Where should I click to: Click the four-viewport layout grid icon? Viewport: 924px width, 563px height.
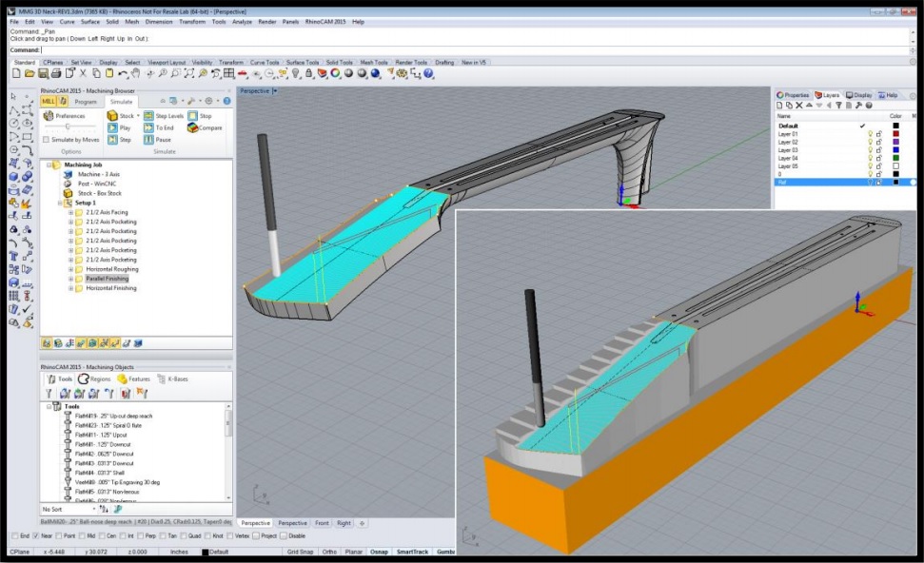tap(229, 73)
